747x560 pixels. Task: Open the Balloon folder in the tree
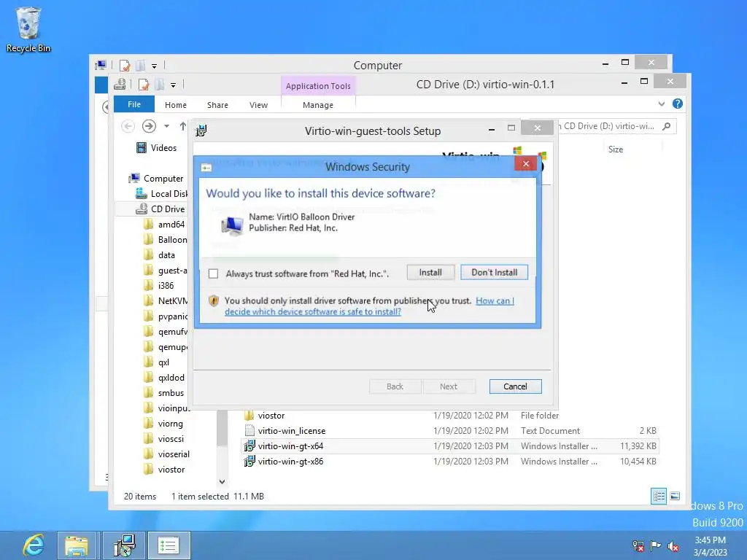[x=166, y=239]
